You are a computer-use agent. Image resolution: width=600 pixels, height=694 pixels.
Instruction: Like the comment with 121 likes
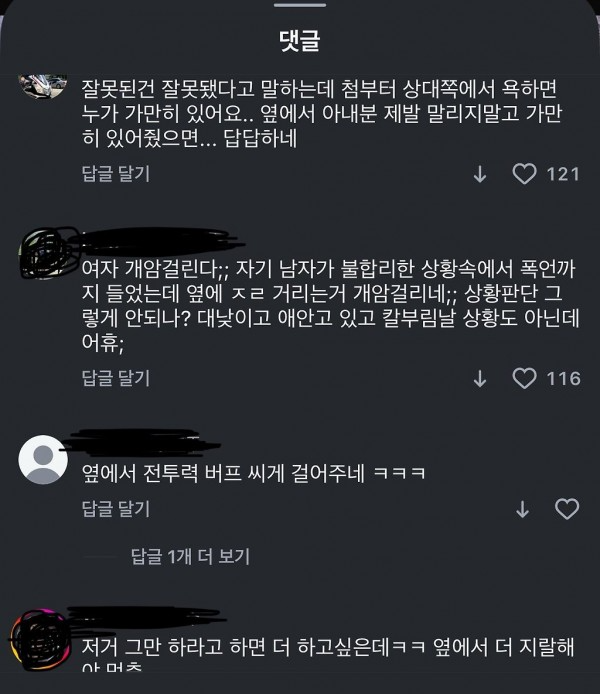(x=524, y=174)
